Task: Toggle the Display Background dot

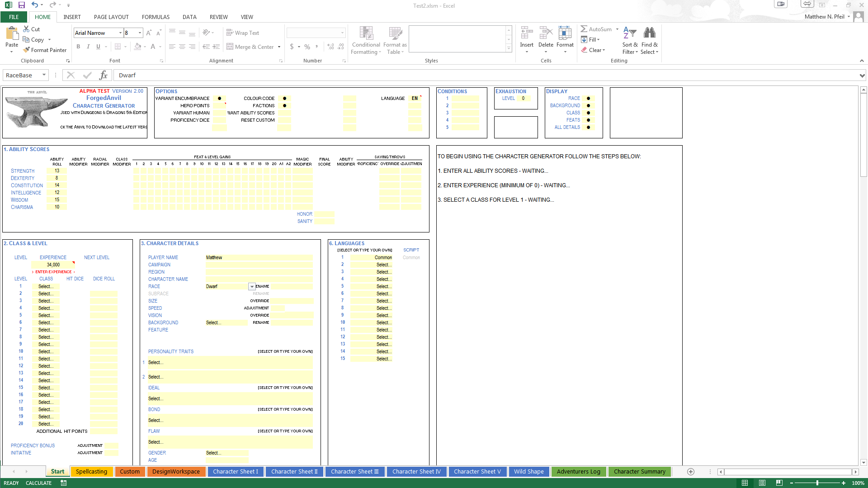Action: (588, 105)
